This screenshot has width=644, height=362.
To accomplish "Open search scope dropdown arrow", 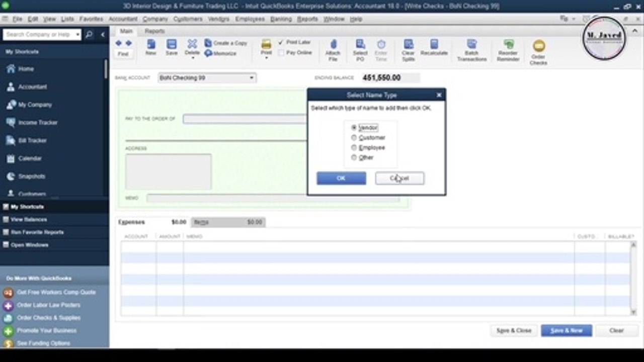I will [77, 35].
